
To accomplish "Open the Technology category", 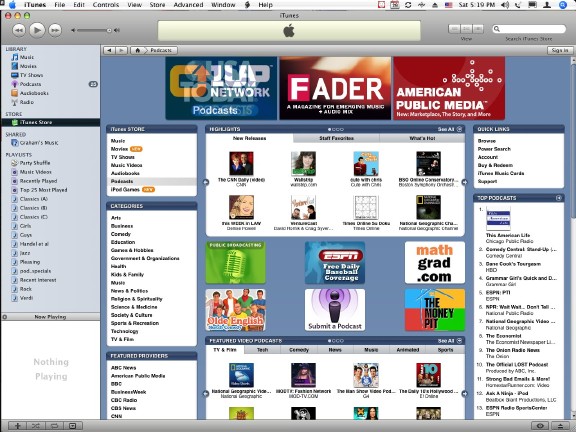I will 125,331.
